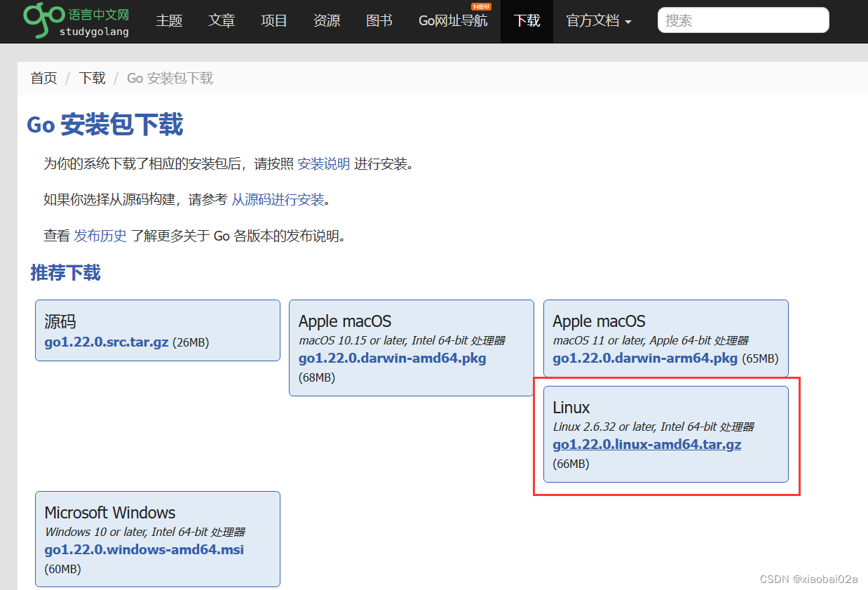This screenshot has height=590, width=868.
Task: Click the (66MB) size text
Action: [x=571, y=464]
